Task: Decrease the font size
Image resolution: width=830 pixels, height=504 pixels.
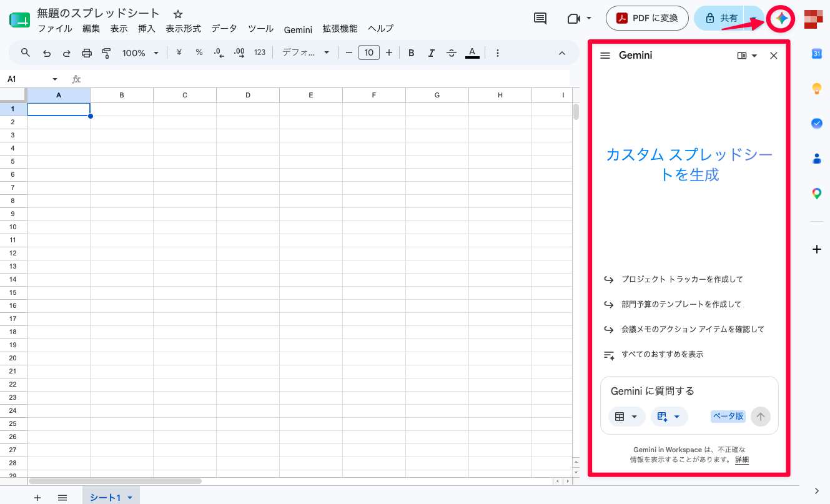Action: tap(349, 53)
